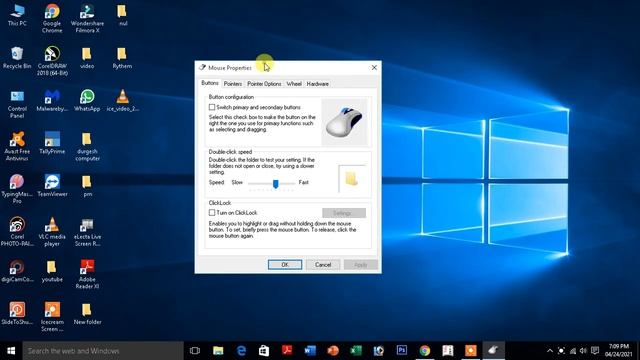Screen dimensions: 640x360
Task: Open the Wheel tab
Action: coord(294,84)
